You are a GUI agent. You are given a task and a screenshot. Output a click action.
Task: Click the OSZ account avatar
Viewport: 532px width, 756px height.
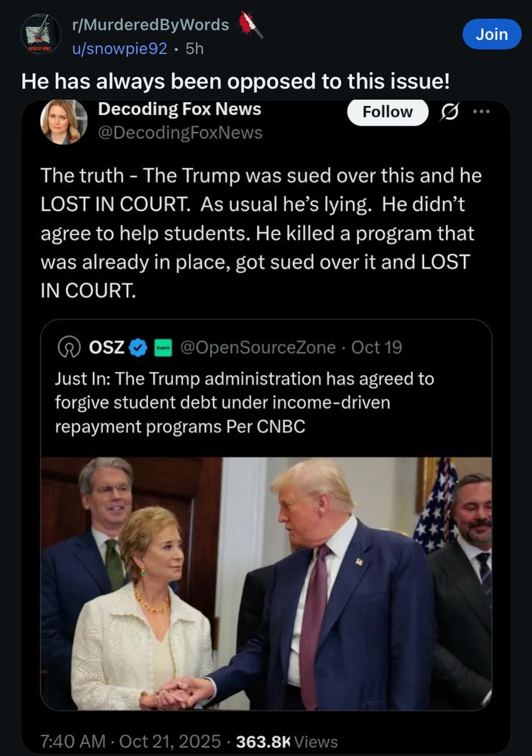point(70,347)
